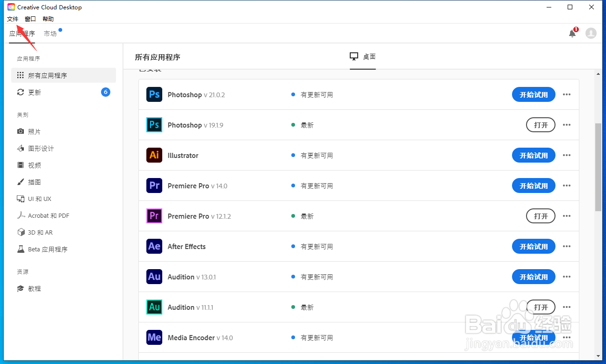Select the Acrobat 和 PDF category
Image resolution: width=606 pixels, height=364 pixels.
tap(64, 216)
